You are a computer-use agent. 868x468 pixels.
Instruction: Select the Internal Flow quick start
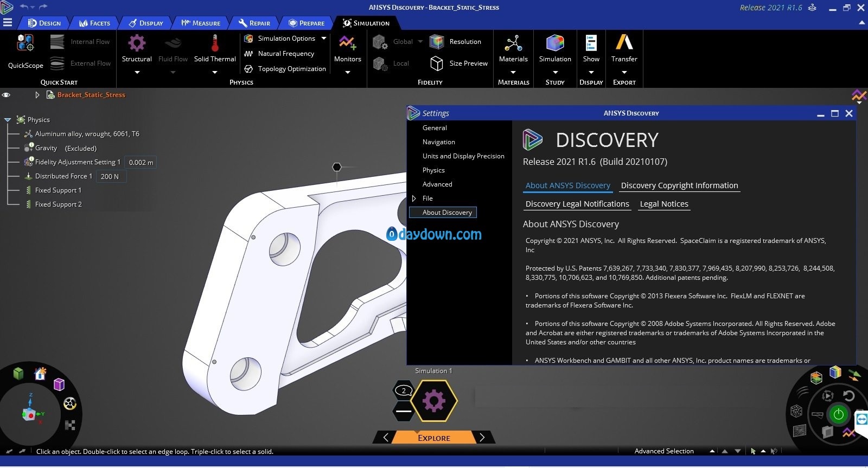(80, 42)
